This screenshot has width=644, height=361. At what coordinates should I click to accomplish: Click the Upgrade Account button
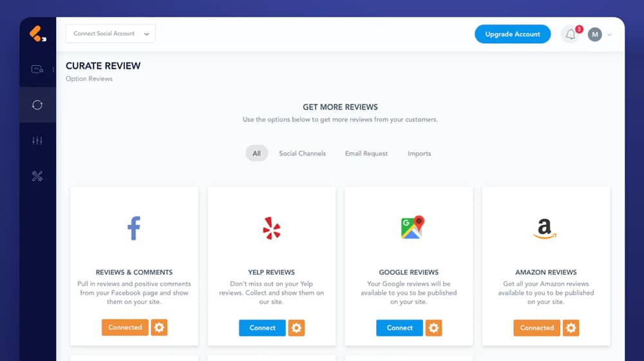pos(513,34)
